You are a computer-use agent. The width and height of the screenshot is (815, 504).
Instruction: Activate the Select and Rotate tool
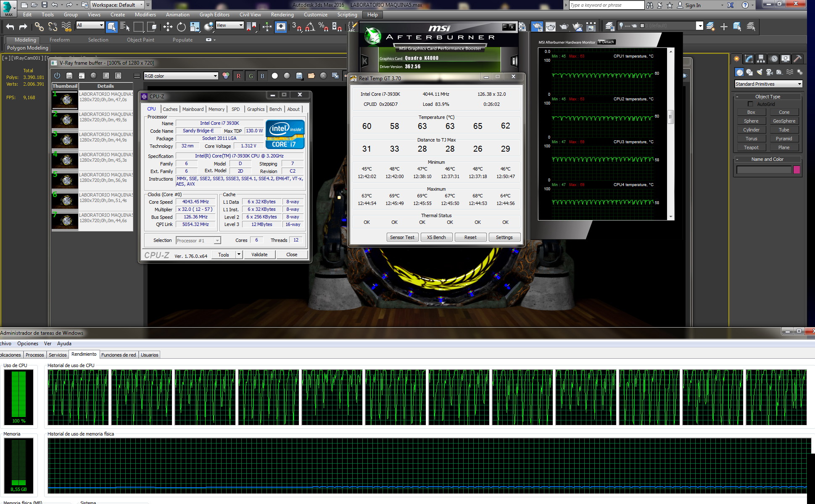click(181, 27)
